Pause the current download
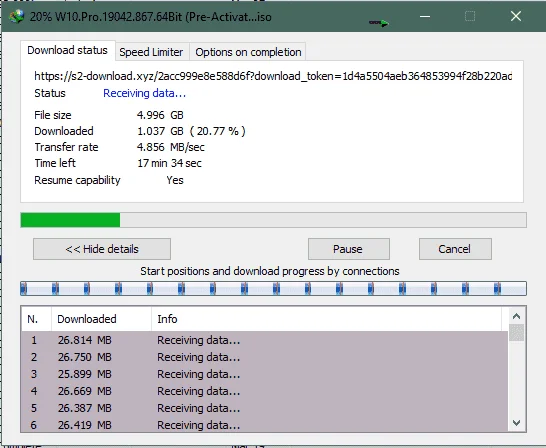The height and width of the screenshot is (448, 546). [x=349, y=249]
